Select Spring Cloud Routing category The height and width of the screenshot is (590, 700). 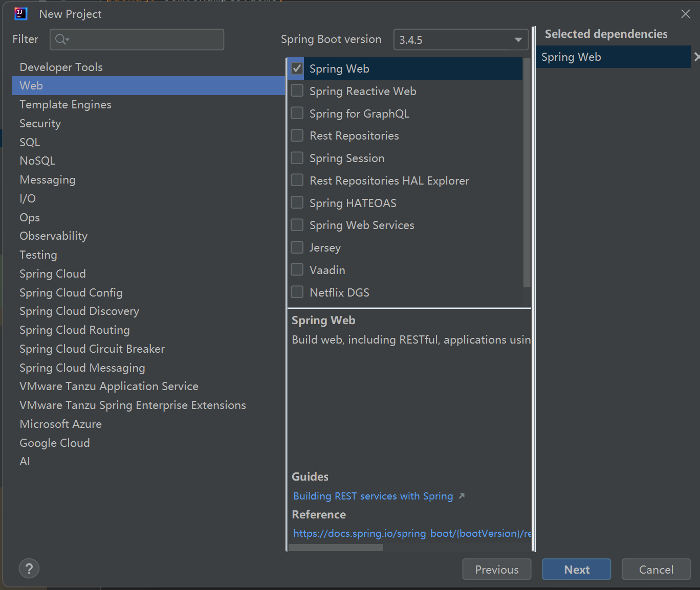point(148,330)
